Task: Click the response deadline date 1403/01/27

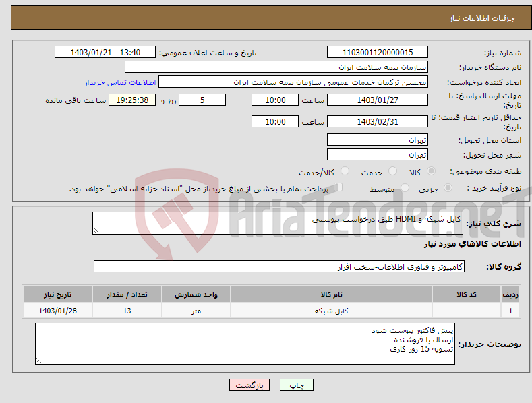Action: (x=378, y=100)
